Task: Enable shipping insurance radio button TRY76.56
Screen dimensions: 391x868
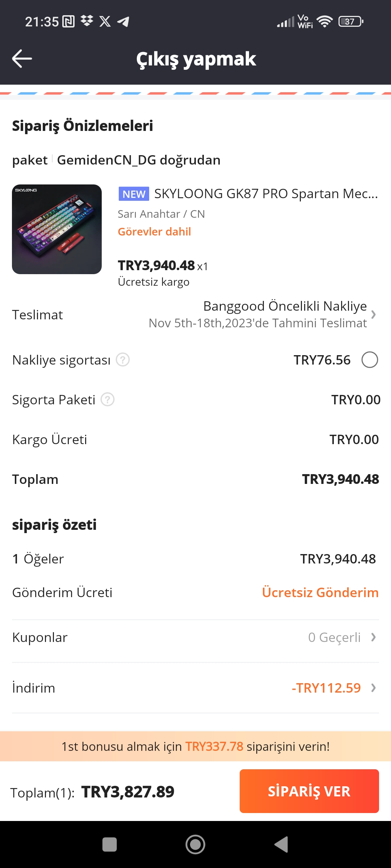Action: 370,360
